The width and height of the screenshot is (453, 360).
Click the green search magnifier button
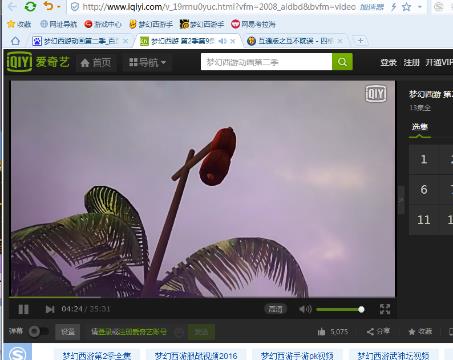(342, 62)
